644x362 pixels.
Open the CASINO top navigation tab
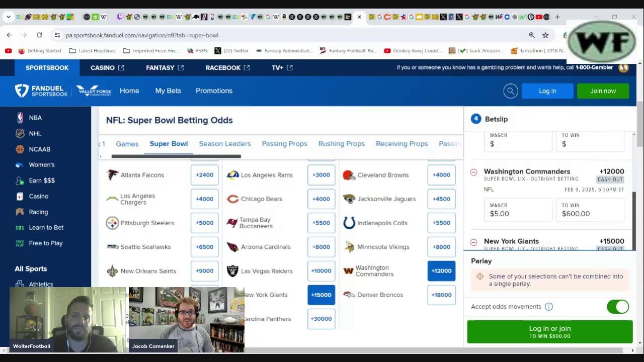(x=107, y=68)
